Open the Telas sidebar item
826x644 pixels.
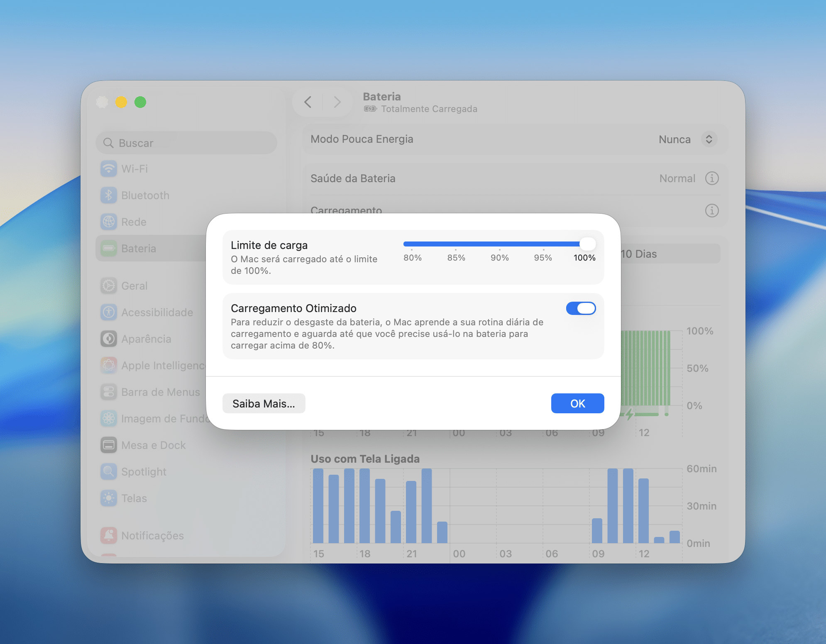[x=134, y=498]
